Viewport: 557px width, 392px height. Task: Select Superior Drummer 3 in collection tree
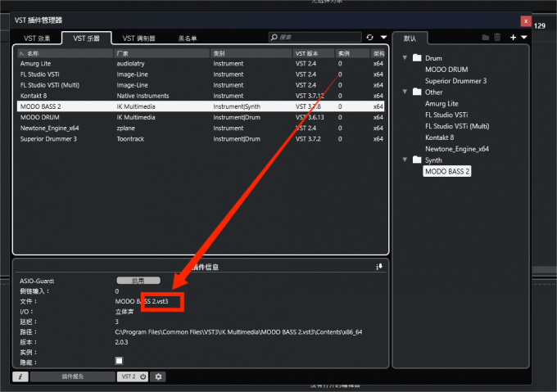tap(455, 81)
